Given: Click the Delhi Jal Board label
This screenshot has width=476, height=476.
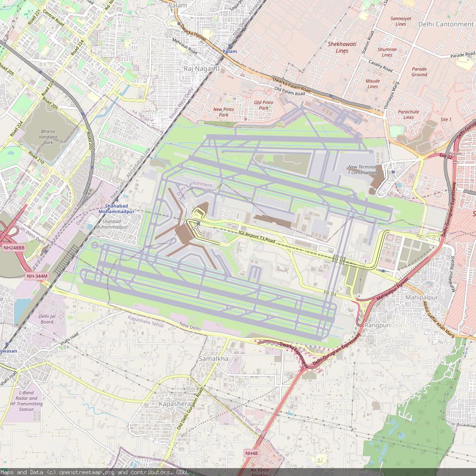Looking at the screenshot, I should tap(47, 319).
